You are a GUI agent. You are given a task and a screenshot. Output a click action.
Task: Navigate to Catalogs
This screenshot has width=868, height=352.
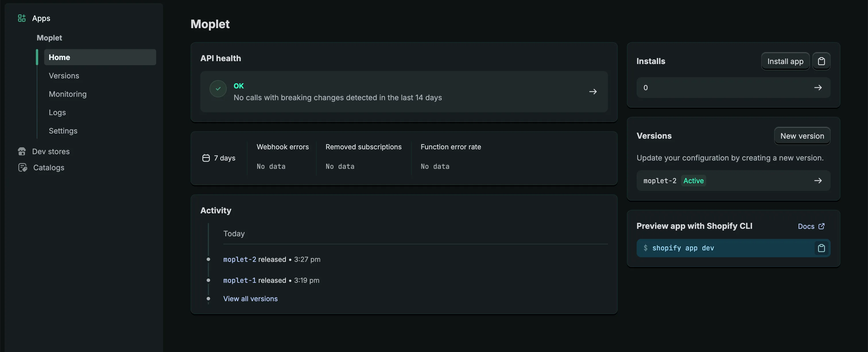tap(49, 168)
